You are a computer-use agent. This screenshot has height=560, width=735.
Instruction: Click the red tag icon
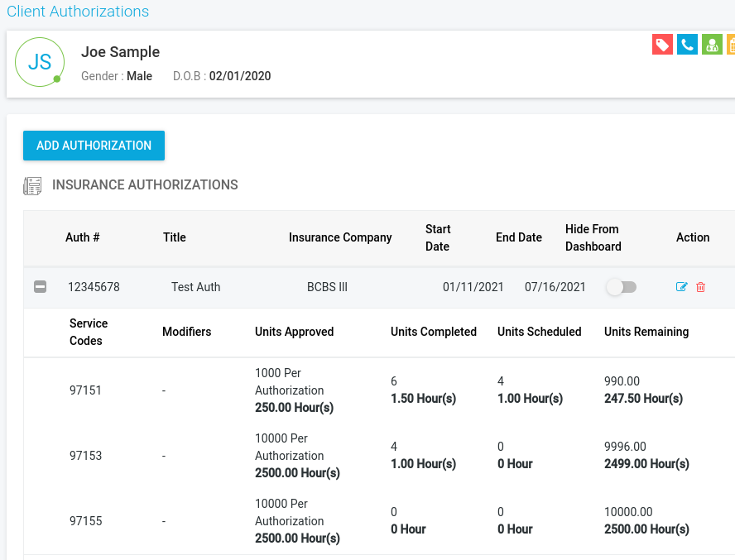tap(662, 45)
